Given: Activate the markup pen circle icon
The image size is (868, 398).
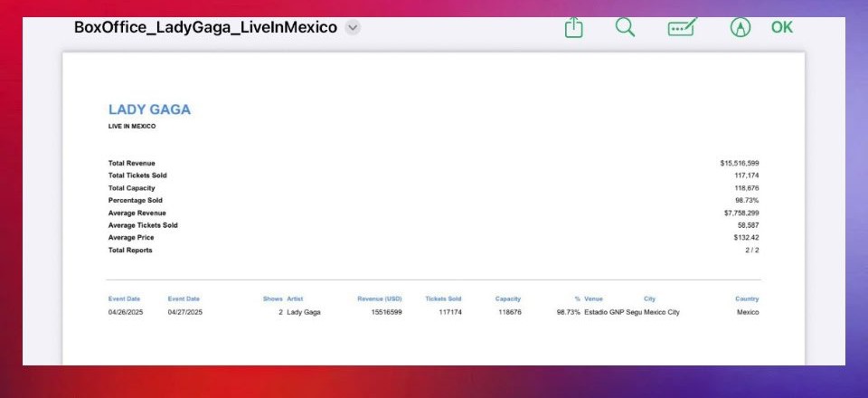Looking at the screenshot, I should tap(741, 27).
